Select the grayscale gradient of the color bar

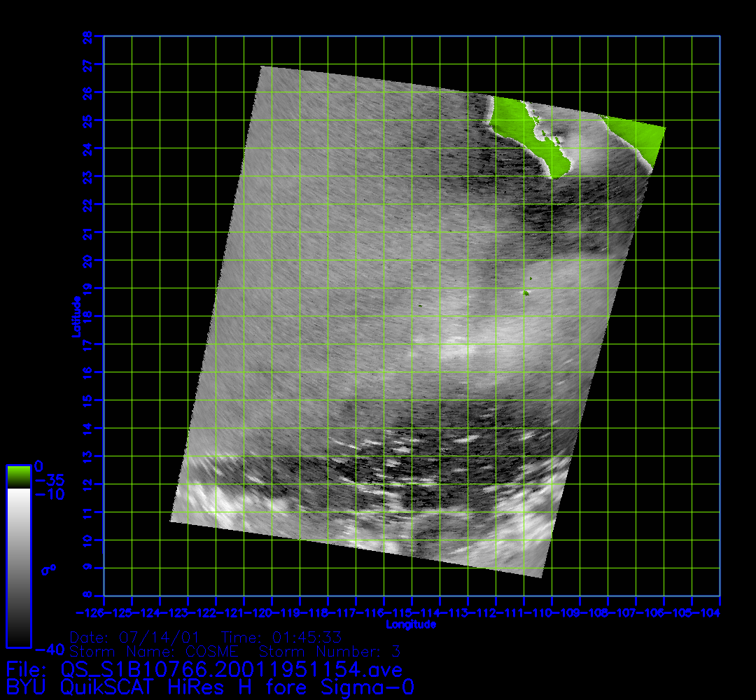pyautogui.click(x=18, y=567)
